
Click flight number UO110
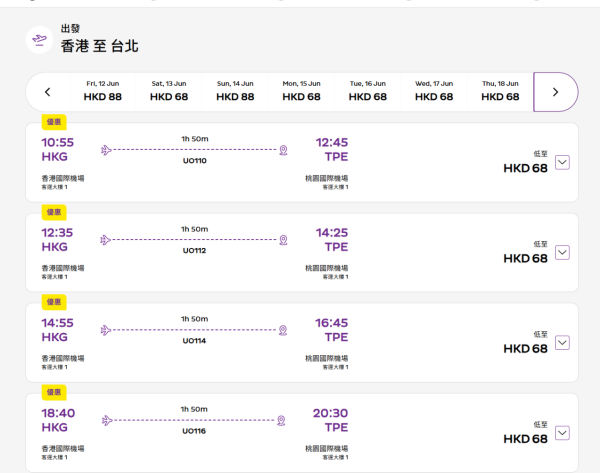click(x=194, y=161)
